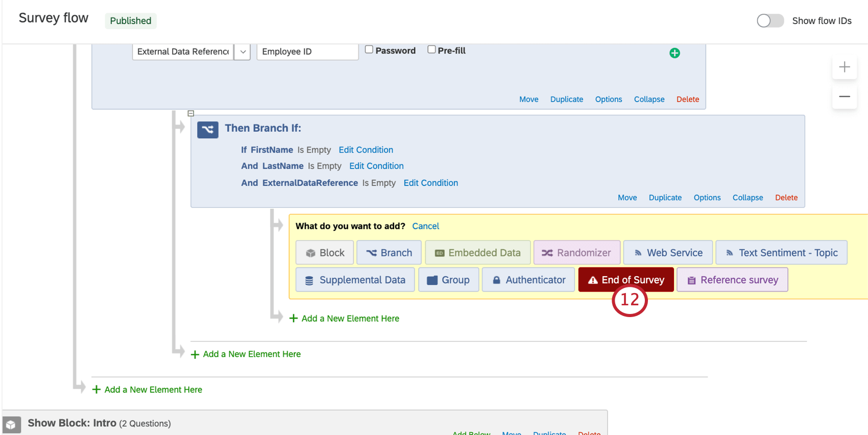Screen dimensions: 868x435
Task: Collapse the Authenticator element
Action: [x=649, y=100]
